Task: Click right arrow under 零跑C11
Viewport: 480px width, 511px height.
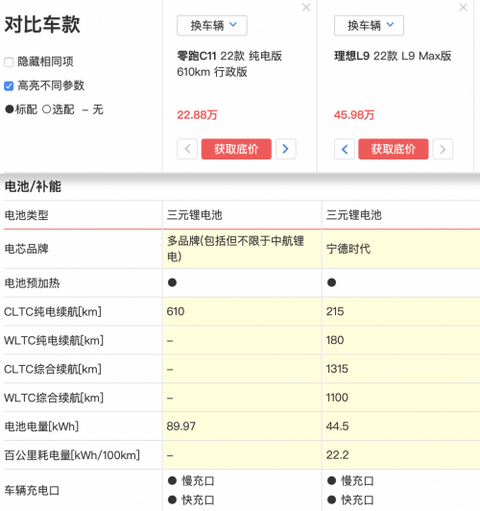Action: (286, 149)
